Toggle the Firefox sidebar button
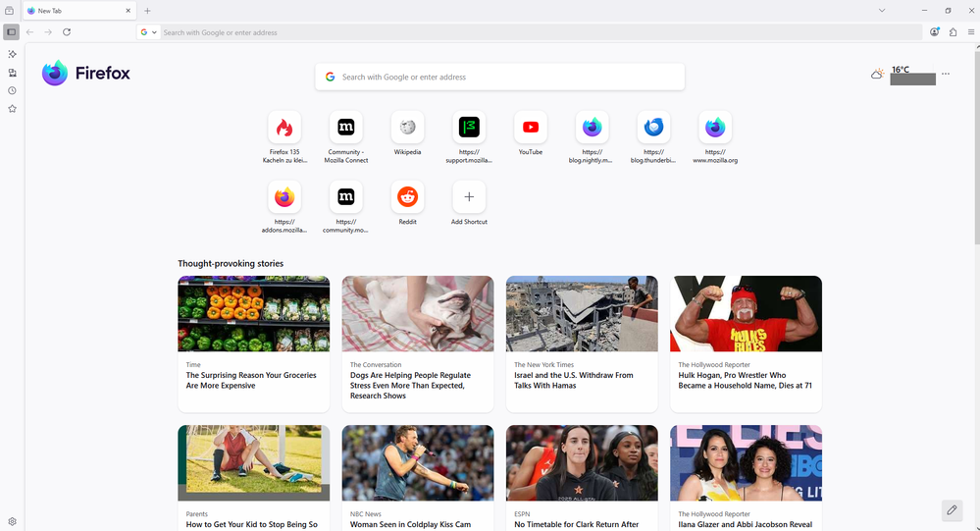 pos(11,32)
